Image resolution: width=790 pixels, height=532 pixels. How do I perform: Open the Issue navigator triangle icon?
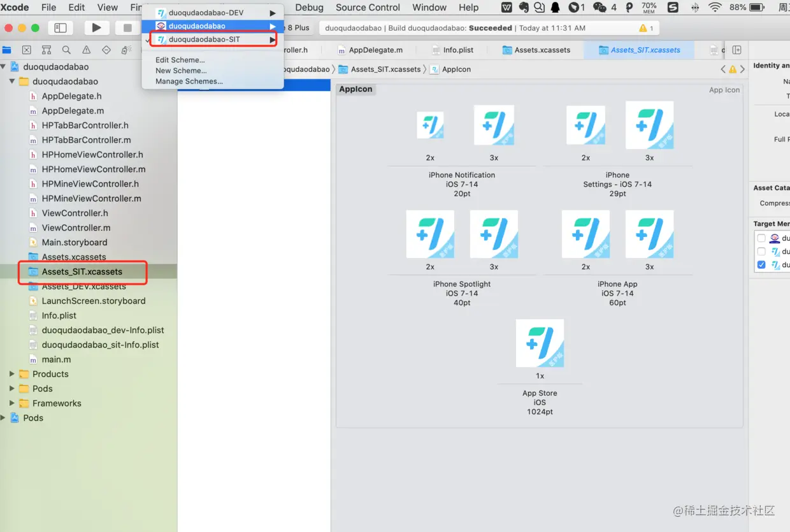tap(86, 50)
